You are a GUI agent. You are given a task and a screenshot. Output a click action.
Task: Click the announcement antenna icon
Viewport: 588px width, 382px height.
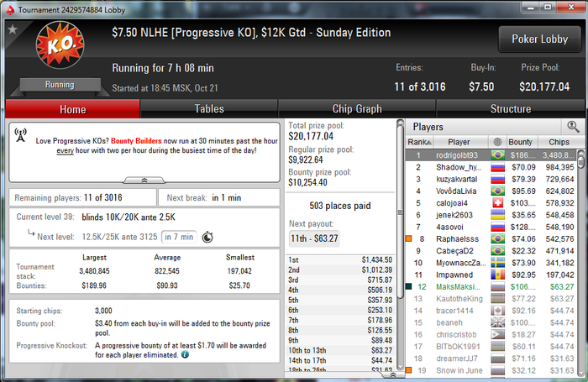(x=21, y=135)
